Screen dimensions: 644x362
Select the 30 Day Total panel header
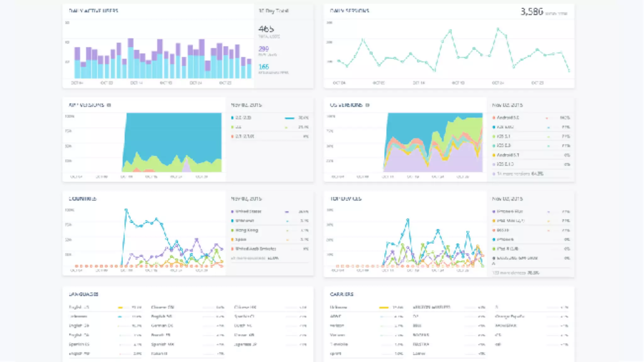(x=274, y=11)
